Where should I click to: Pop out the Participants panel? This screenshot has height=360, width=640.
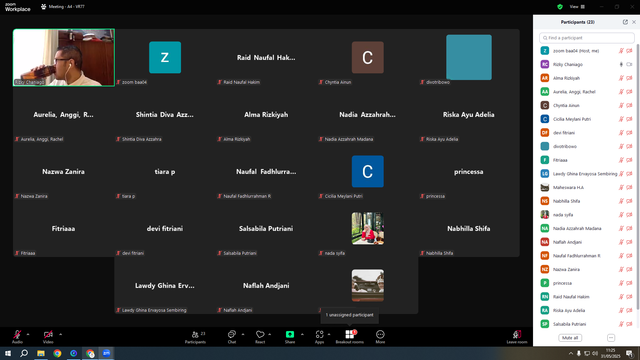(625, 22)
